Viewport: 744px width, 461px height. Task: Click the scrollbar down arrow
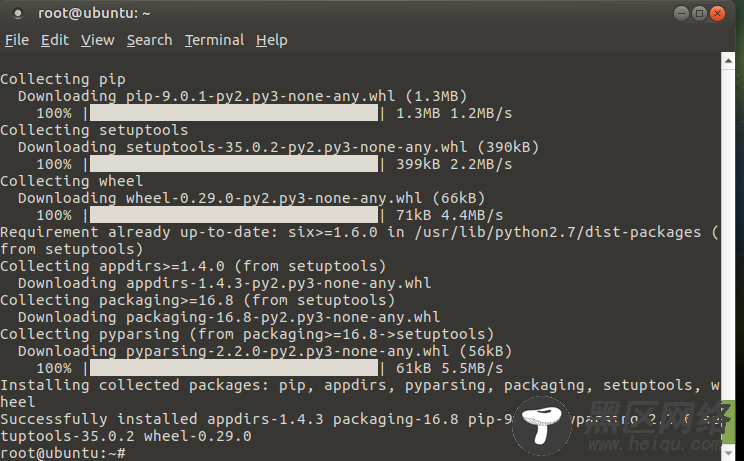[728, 452]
